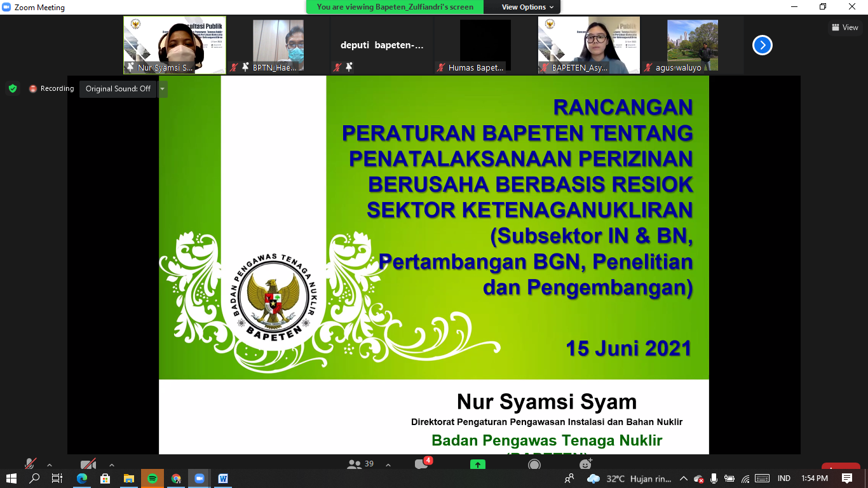Click the People icon in system tray
The image size is (868, 488).
[570, 478]
